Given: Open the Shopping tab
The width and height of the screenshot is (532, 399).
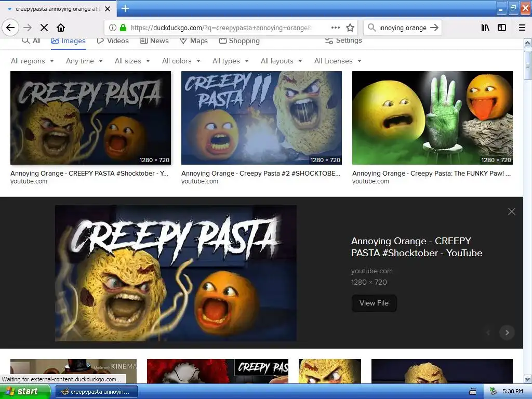Looking at the screenshot, I should pyautogui.click(x=239, y=41).
